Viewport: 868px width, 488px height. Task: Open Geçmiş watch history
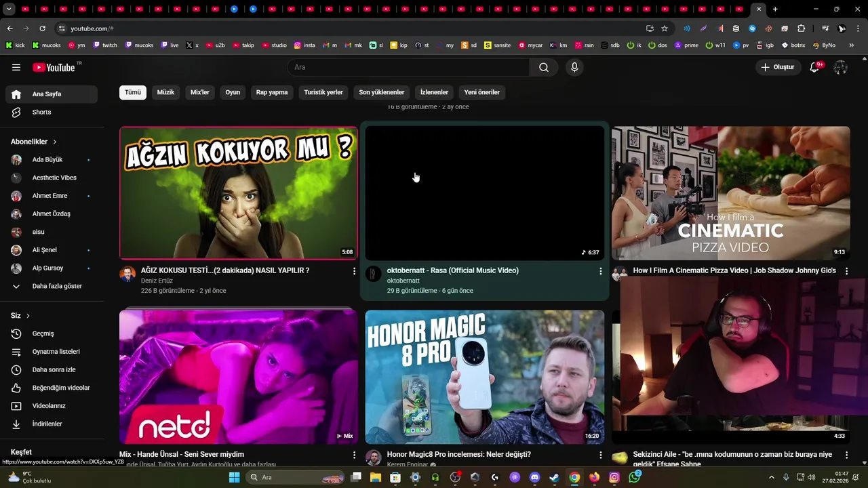[52, 333]
